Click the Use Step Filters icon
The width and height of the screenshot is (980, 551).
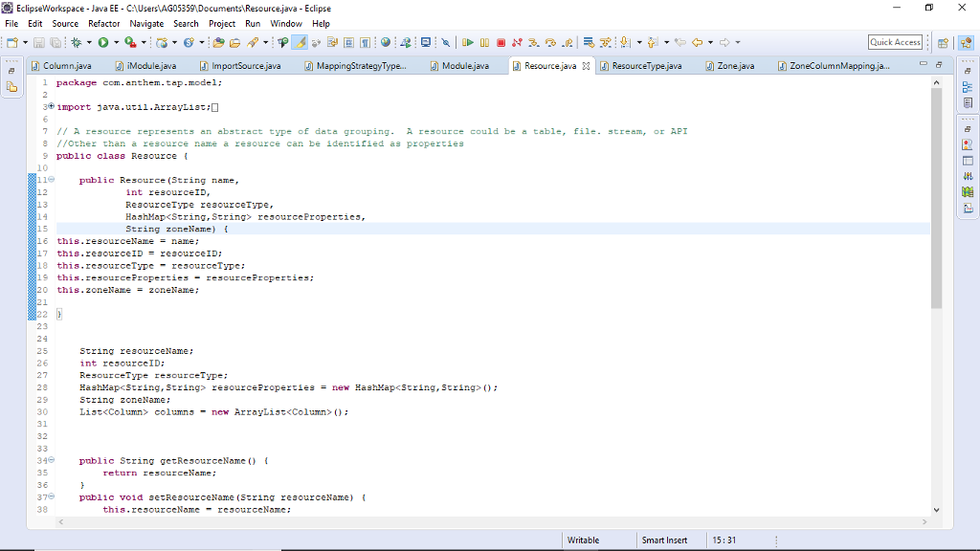tap(605, 42)
